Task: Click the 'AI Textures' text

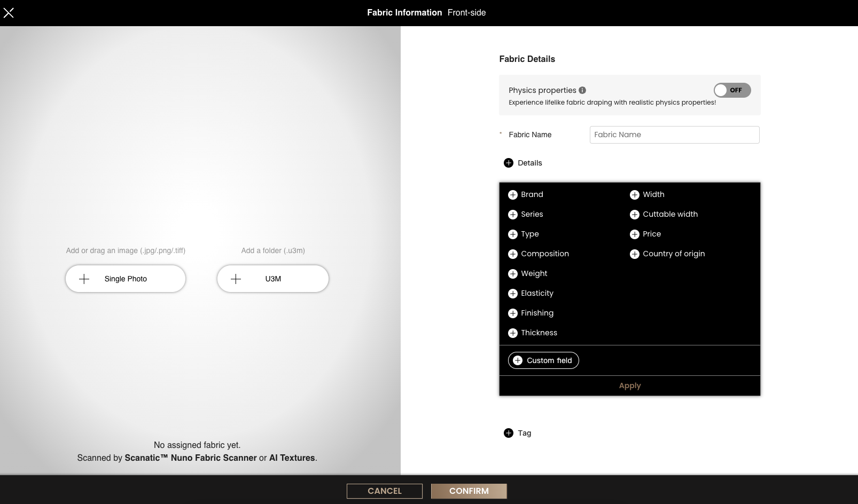Action: tap(292, 458)
